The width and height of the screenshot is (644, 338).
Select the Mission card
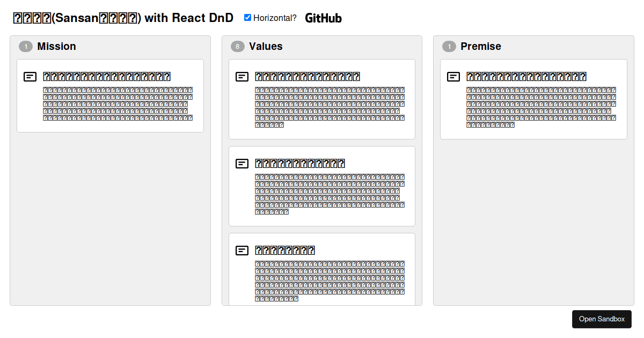(x=110, y=95)
